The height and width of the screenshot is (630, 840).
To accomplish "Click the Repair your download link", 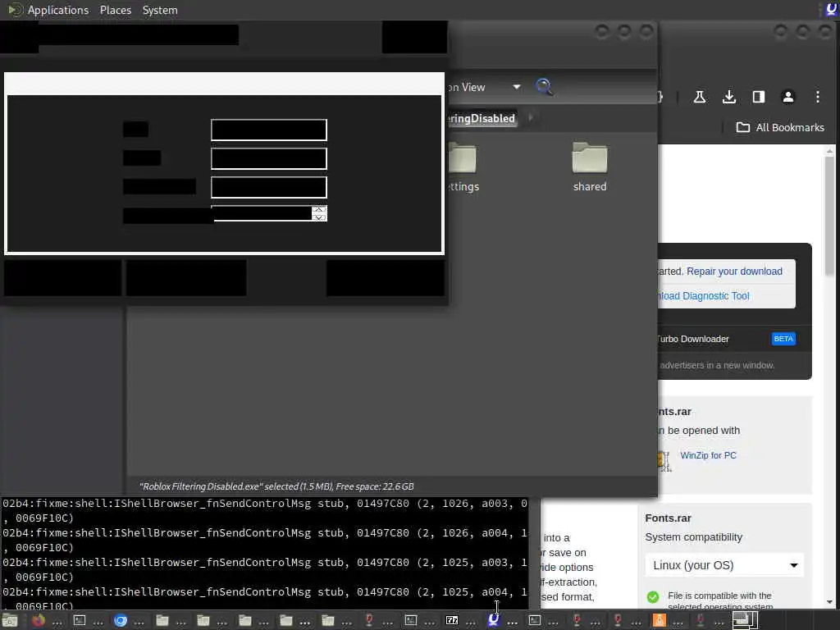I will click(734, 272).
